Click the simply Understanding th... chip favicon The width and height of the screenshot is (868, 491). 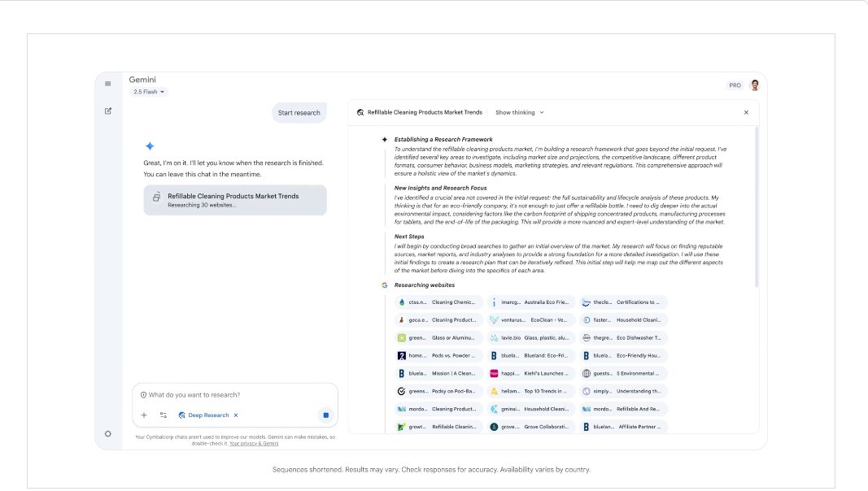pyautogui.click(x=587, y=392)
